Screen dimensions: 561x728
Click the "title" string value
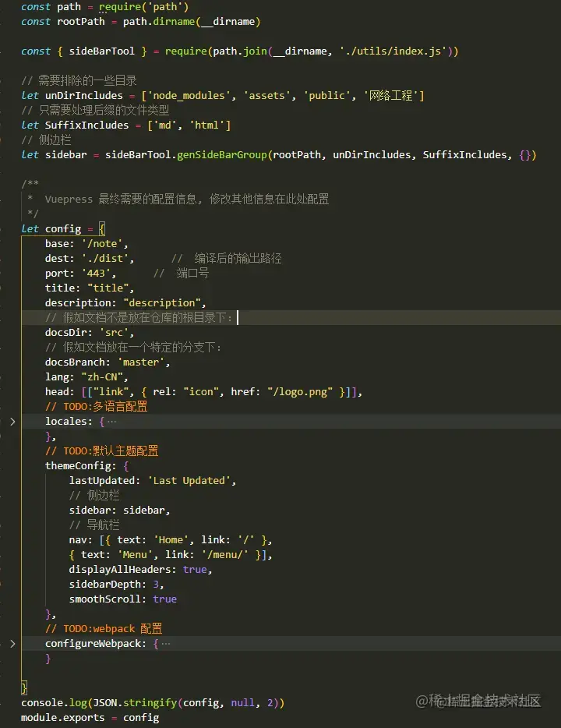point(108,288)
